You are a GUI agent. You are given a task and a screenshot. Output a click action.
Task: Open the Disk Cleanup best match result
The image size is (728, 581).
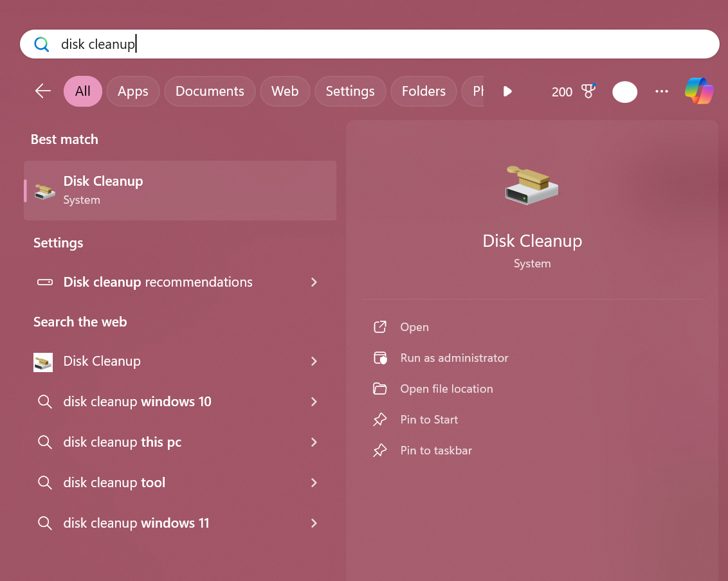pyautogui.click(x=180, y=191)
